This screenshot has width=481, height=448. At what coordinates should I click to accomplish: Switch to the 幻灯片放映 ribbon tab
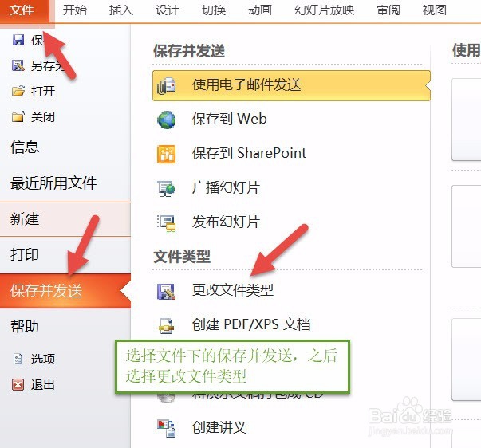(324, 10)
